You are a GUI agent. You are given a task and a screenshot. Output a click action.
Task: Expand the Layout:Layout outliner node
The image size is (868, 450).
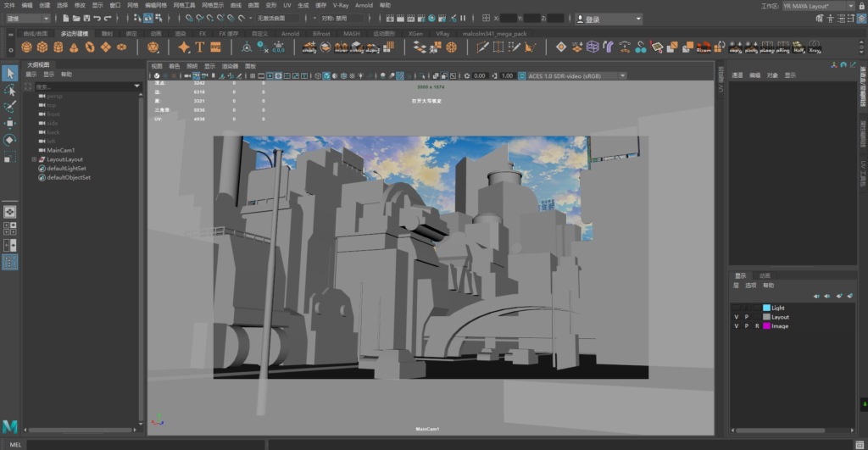[34, 159]
